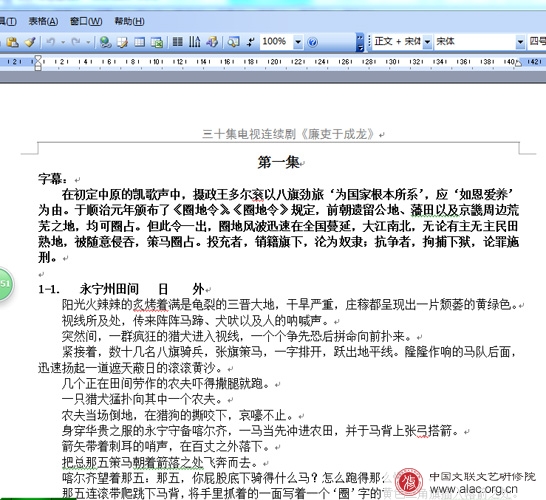546x500 pixels.
Task: Toggle show/hide formatting marks
Action: point(251,42)
